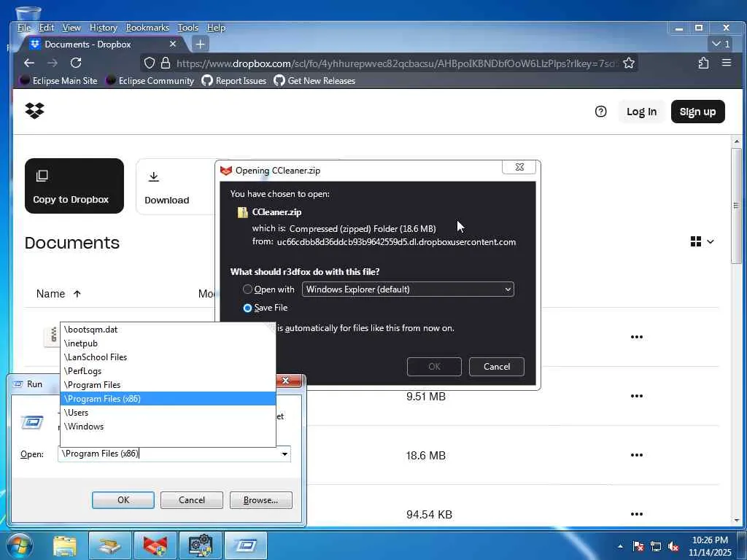Expand the Windows Explorer (default) dropdown
Screen dimensions: 747x560
tap(408, 289)
